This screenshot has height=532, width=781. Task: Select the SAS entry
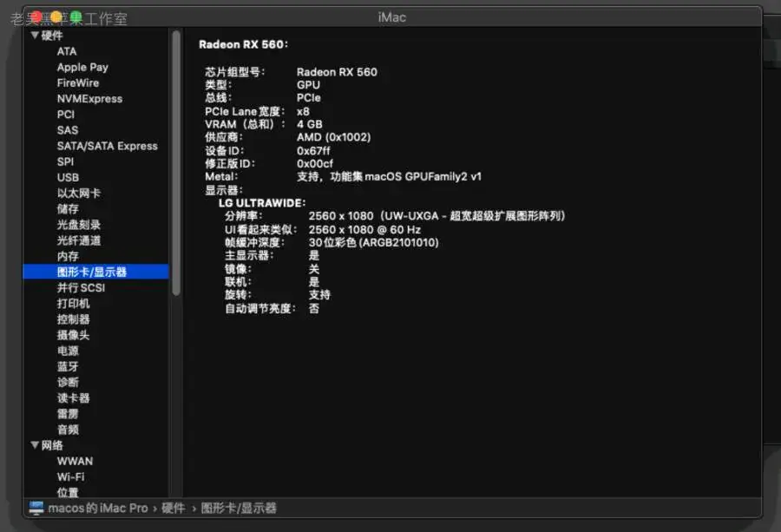click(67, 130)
